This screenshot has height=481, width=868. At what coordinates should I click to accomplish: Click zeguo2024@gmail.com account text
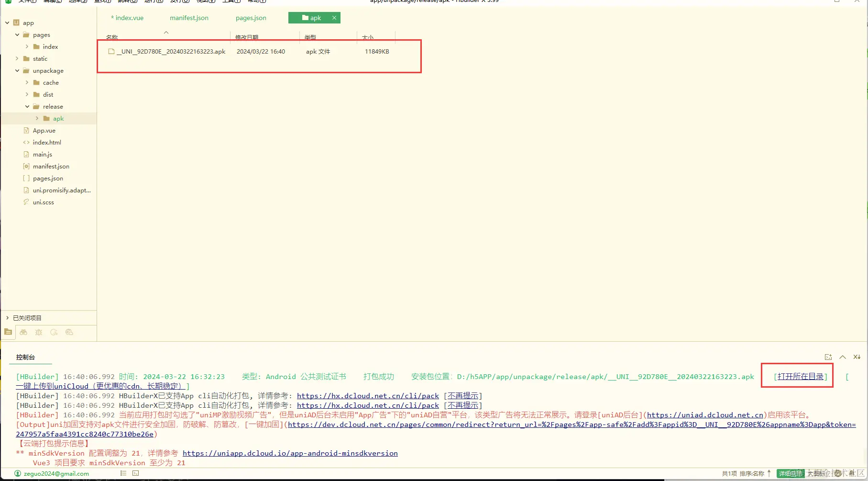pyautogui.click(x=56, y=473)
